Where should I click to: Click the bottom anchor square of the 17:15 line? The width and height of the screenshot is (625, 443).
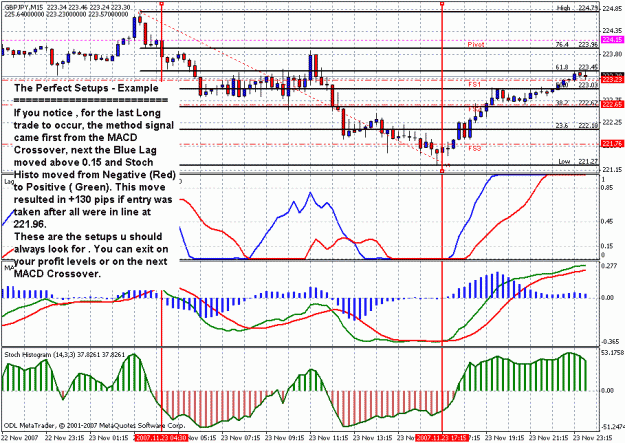pyautogui.click(x=442, y=171)
